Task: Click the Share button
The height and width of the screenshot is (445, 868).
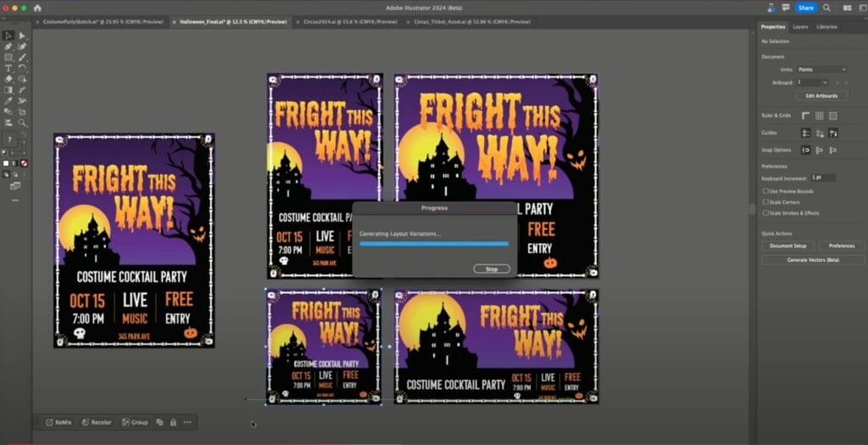Action: click(806, 8)
